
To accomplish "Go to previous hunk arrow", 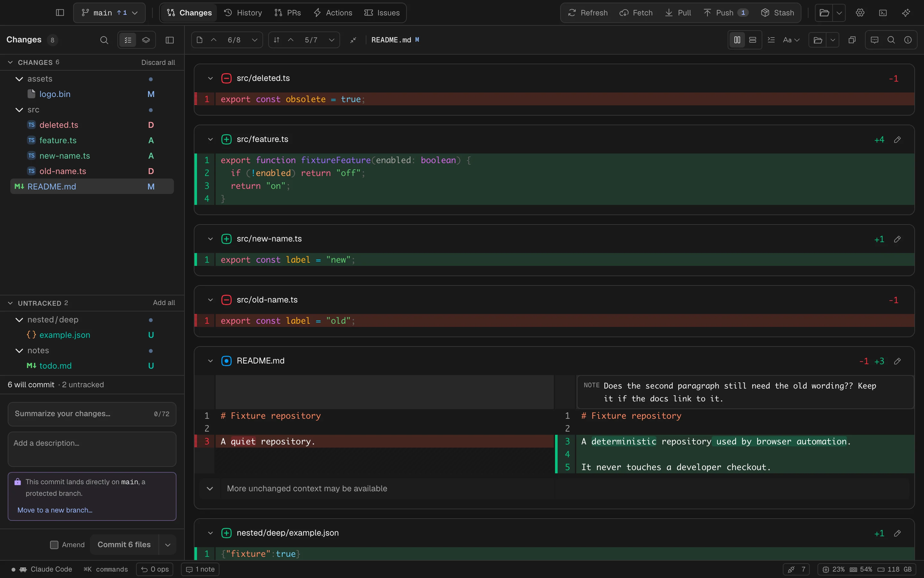I will (x=291, y=40).
